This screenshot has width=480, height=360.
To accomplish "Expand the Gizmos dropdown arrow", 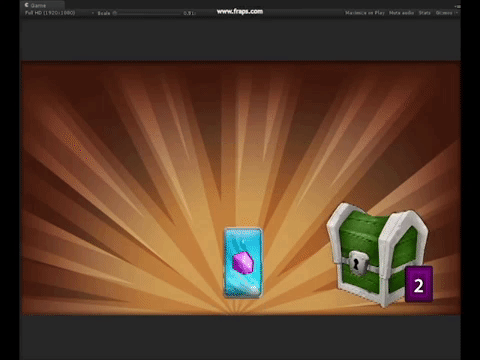I will click(x=456, y=13).
